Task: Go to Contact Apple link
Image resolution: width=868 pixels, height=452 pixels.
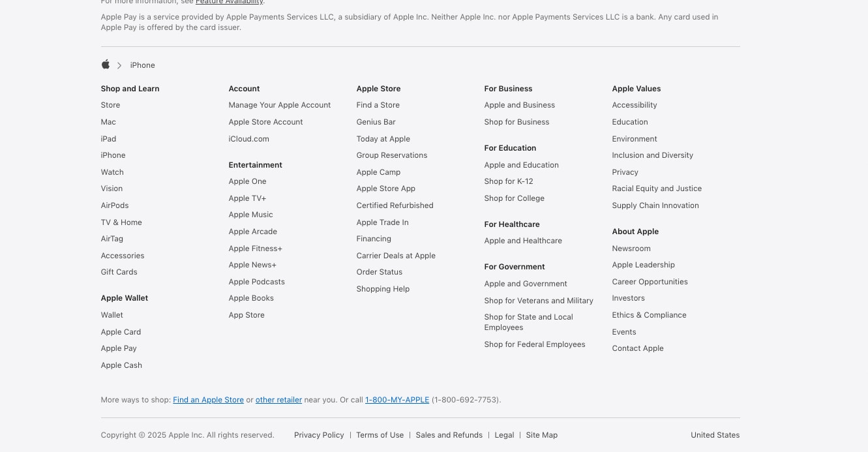Action: [x=638, y=348]
